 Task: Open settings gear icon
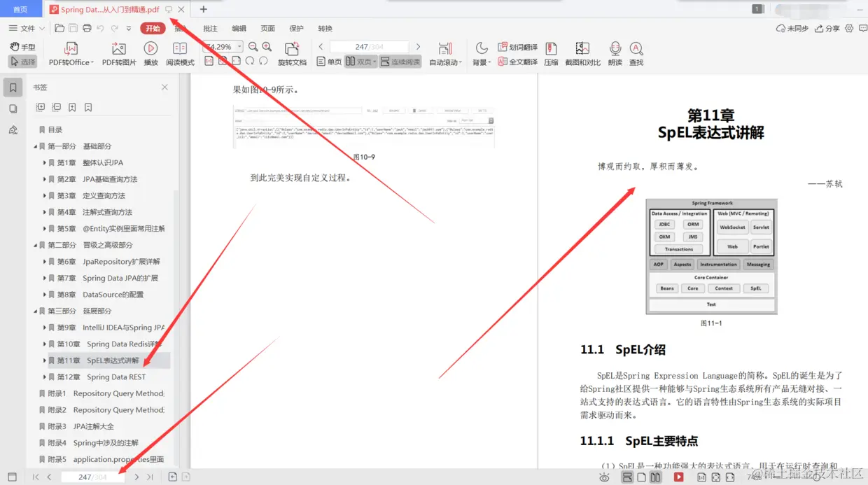(849, 29)
